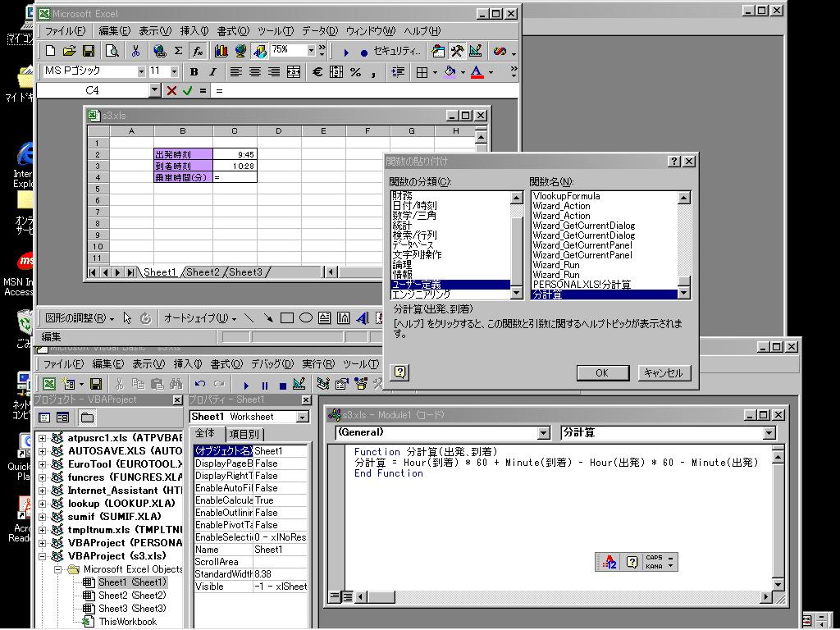The height and width of the screenshot is (630, 840).
Task: Start macro recording with the dot icon
Action: click(363, 52)
